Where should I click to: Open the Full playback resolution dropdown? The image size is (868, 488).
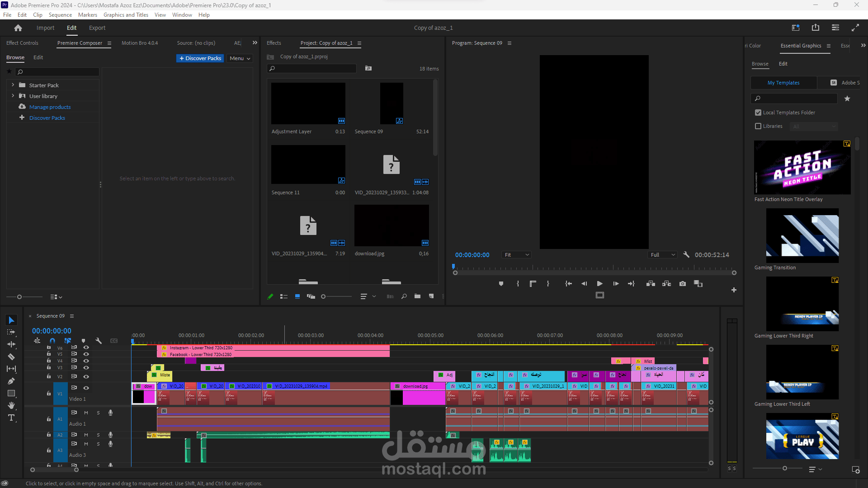pyautogui.click(x=663, y=255)
